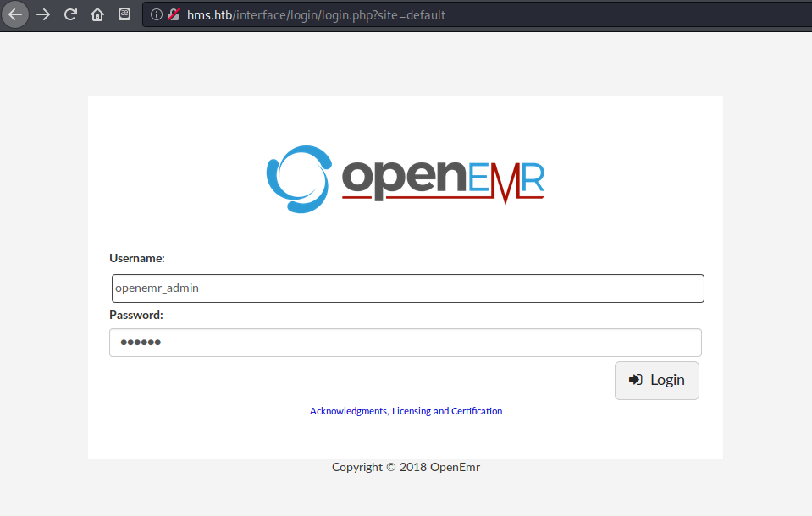Reload the page with the refresh icon
The width and height of the screenshot is (812, 516).
coord(70,14)
